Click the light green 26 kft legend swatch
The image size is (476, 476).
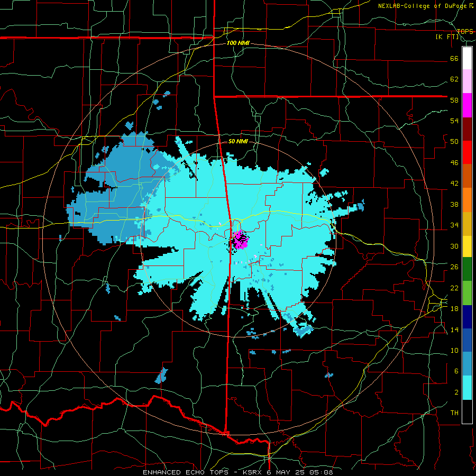467,293
